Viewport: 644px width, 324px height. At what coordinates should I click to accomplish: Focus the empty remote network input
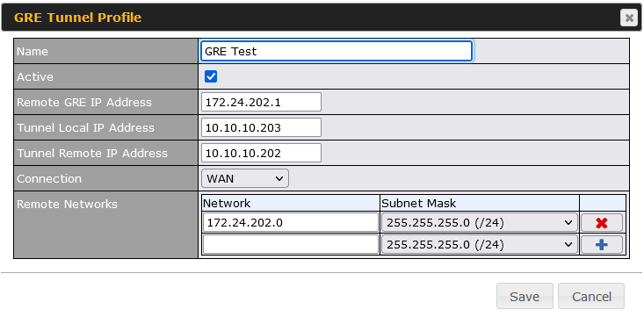tap(291, 245)
